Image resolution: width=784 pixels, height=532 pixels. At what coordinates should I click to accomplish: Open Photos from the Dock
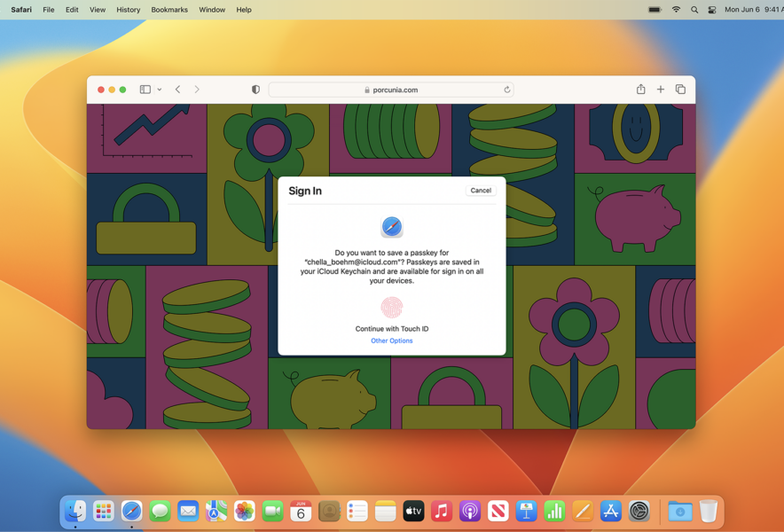pos(245,511)
